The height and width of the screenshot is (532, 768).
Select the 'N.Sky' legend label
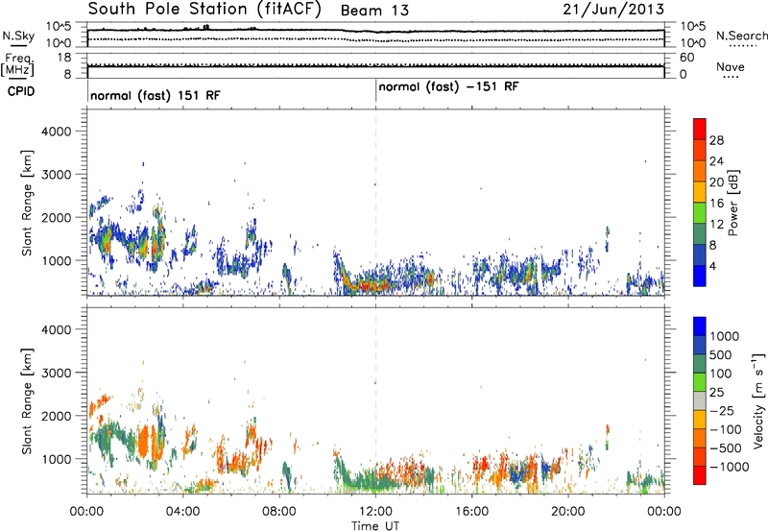point(18,36)
